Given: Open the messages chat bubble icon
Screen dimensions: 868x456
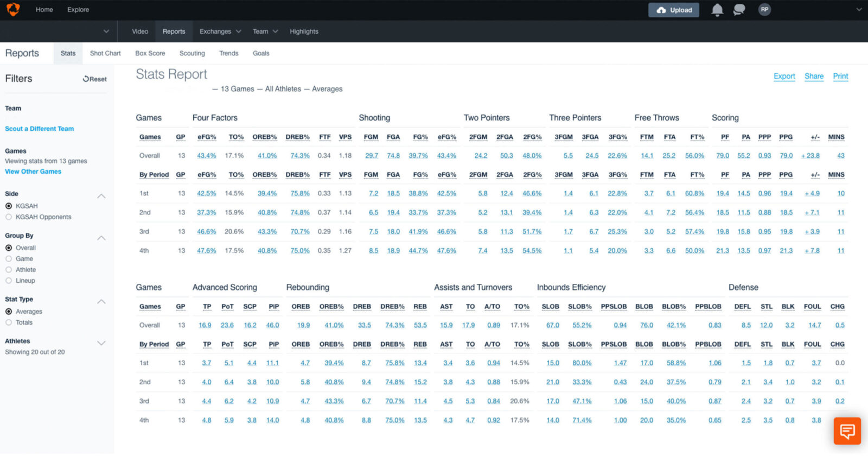Looking at the screenshot, I should [739, 10].
